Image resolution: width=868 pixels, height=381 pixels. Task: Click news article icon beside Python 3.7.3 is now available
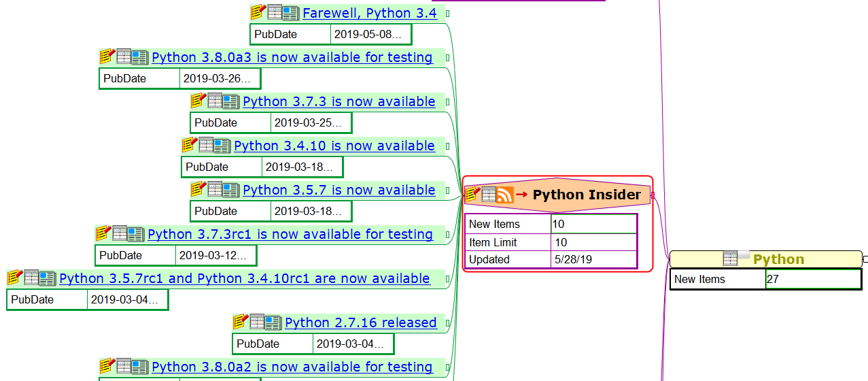[231, 101]
